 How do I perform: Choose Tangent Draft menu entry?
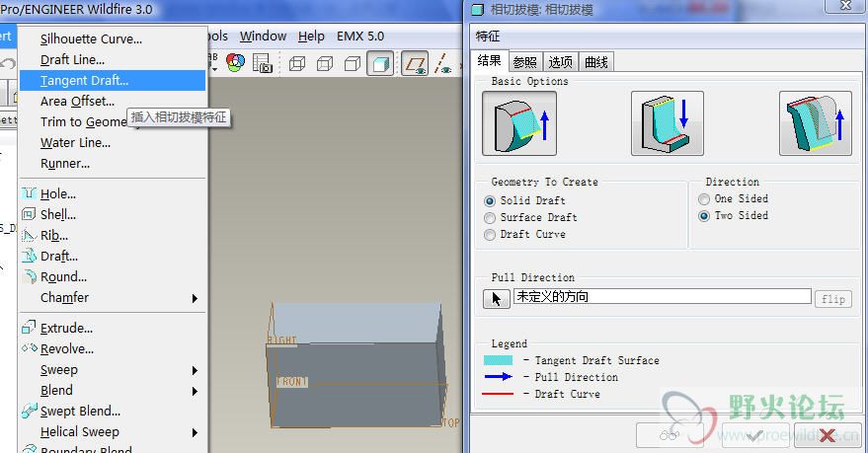113,80
